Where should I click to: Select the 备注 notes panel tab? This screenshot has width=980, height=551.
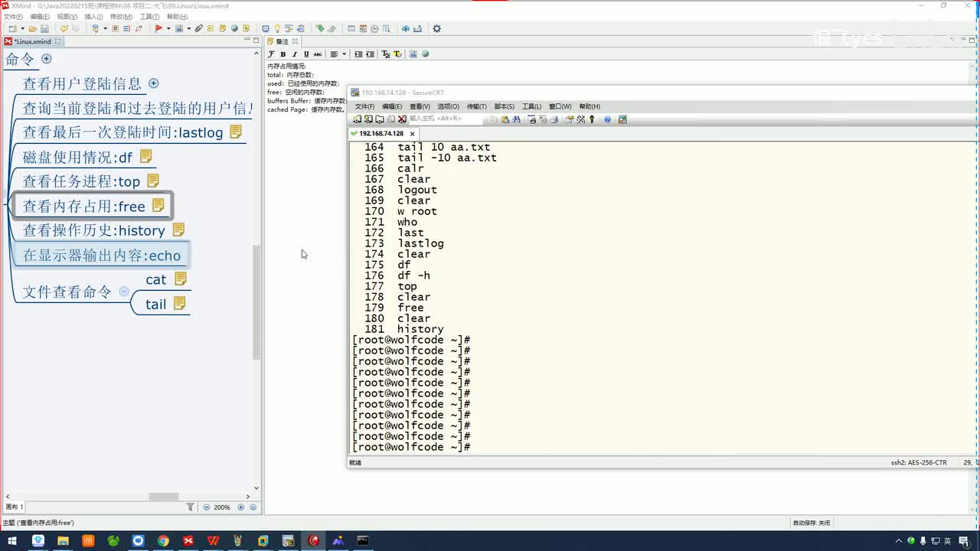[x=283, y=41]
